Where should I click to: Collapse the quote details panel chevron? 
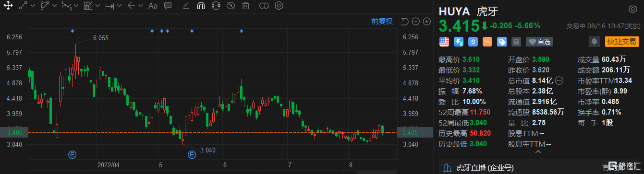coord(537,151)
